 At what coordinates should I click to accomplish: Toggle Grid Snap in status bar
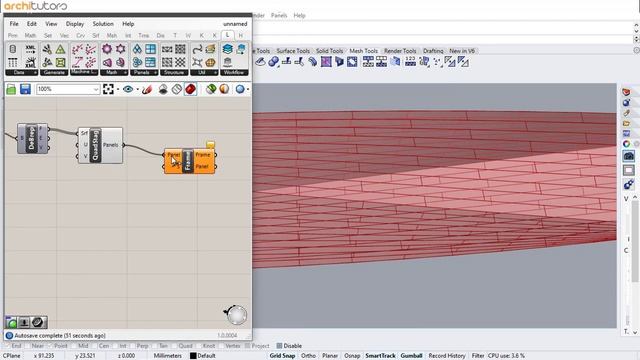click(282, 356)
